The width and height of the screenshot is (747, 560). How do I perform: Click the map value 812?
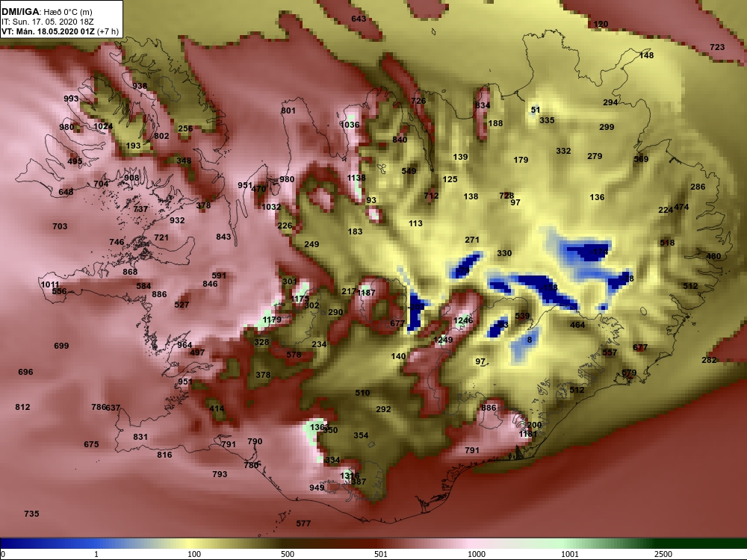(22, 407)
